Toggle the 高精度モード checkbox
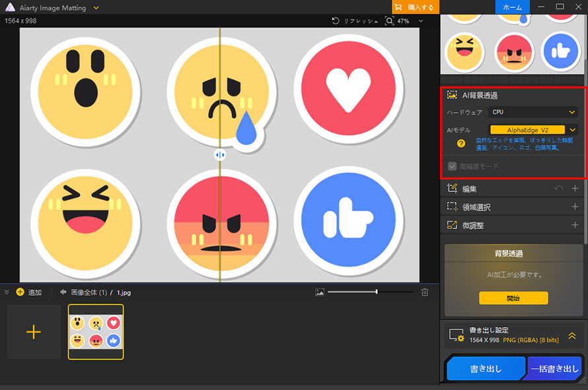 pyautogui.click(x=453, y=166)
